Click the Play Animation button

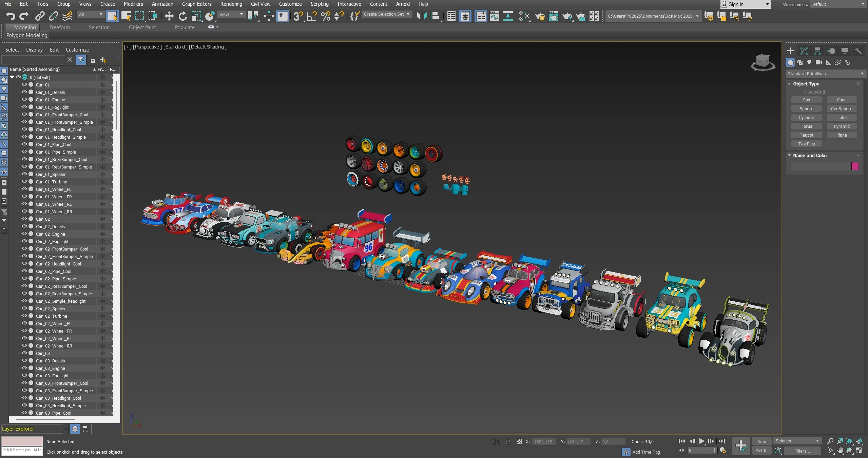pyautogui.click(x=701, y=441)
